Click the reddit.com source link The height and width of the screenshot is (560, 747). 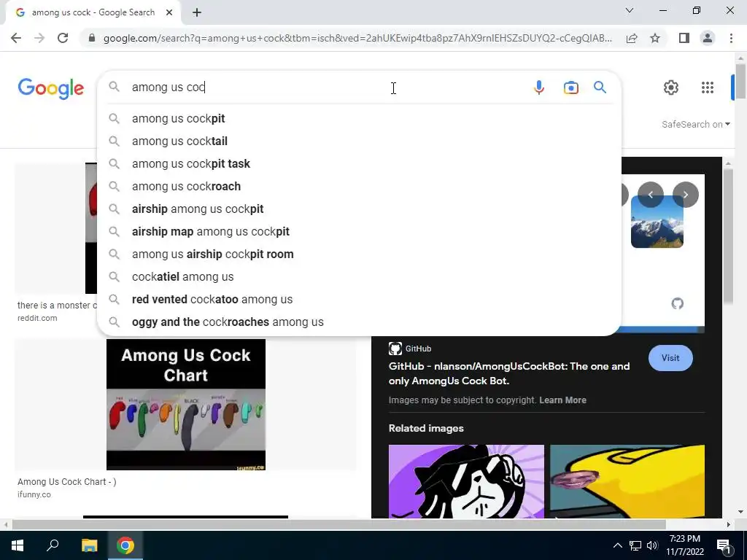click(37, 318)
